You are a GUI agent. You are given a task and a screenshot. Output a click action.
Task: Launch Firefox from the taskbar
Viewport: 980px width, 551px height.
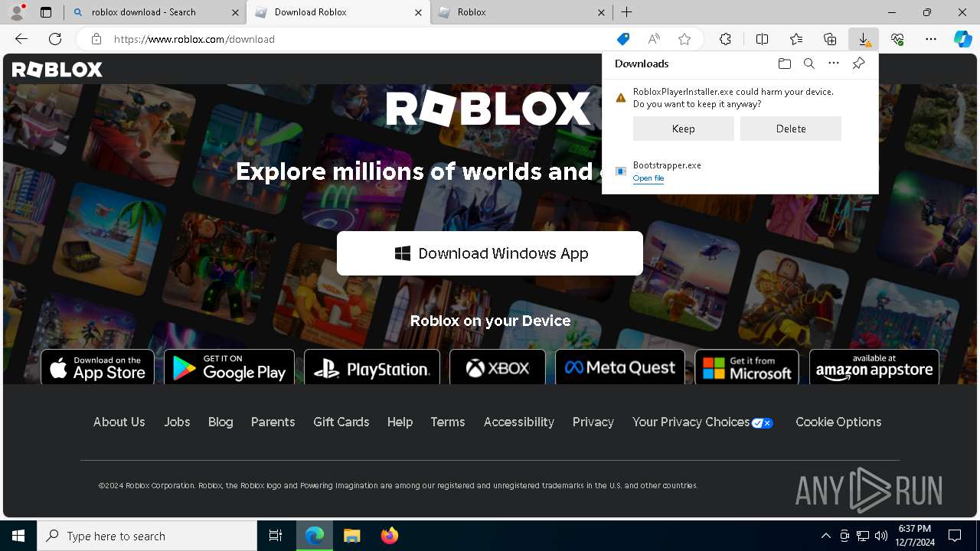point(389,536)
